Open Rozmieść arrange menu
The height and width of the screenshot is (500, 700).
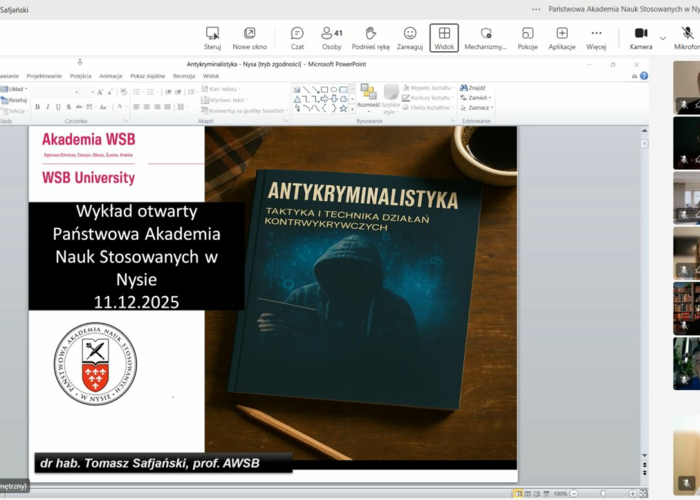tap(368, 97)
